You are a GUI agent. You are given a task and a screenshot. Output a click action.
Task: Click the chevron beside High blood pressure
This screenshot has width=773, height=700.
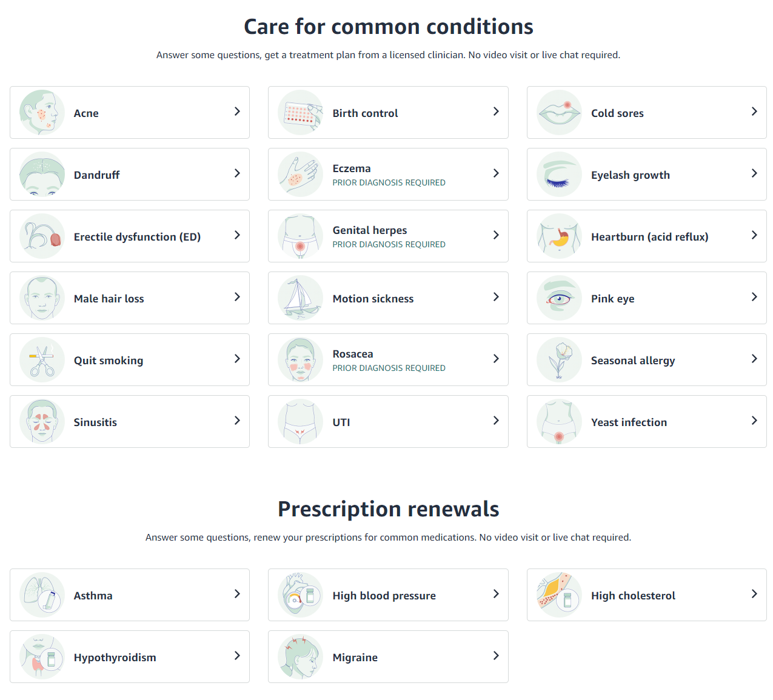(x=496, y=595)
